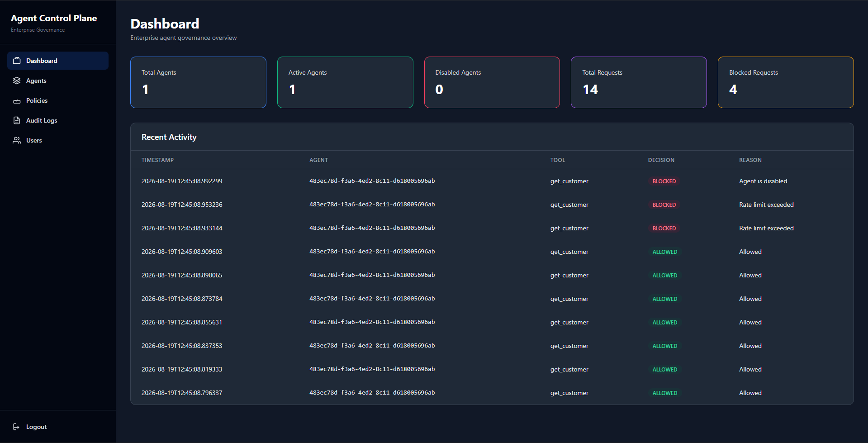Click the REASON column header

point(750,160)
